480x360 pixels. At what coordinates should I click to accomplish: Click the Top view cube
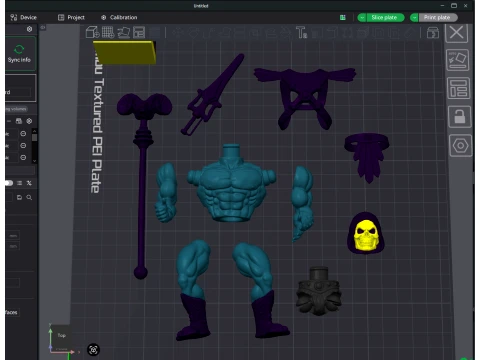click(61, 335)
